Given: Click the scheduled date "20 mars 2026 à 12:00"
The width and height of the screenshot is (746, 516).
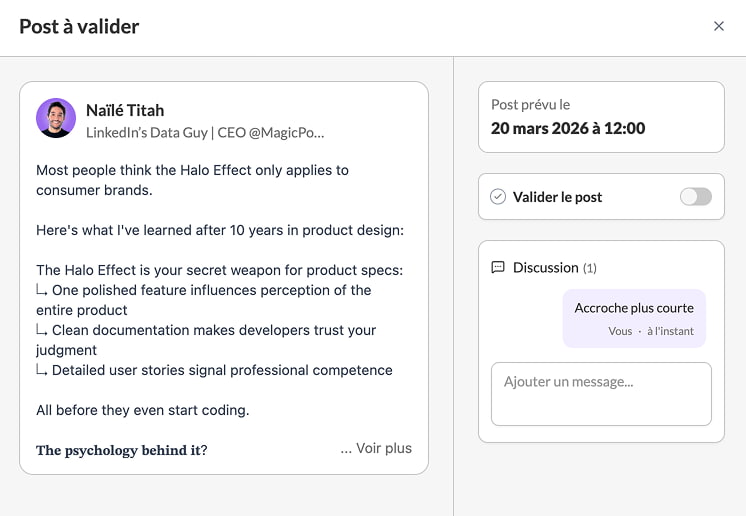Looking at the screenshot, I should pyautogui.click(x=568, y=128).
